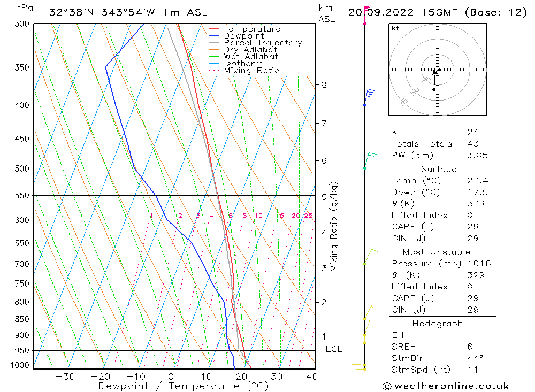Click the Wet Adiabat legend entry
This screenshot has height=392, width=535.
[x=243, y=57]
